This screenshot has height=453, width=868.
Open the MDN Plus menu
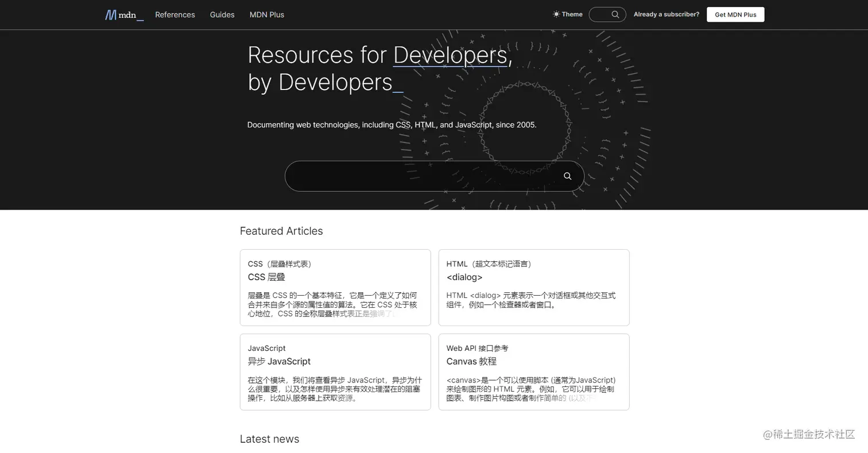point(267,15)
